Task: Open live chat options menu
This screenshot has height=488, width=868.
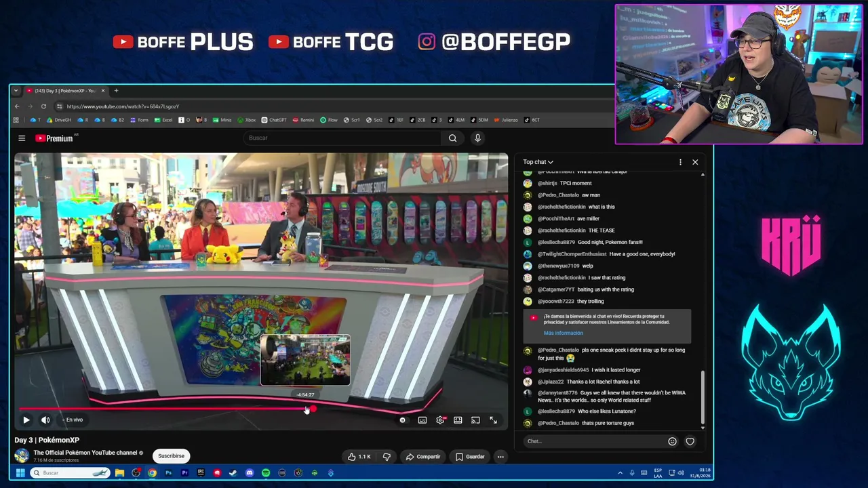Action: (680, 162)
